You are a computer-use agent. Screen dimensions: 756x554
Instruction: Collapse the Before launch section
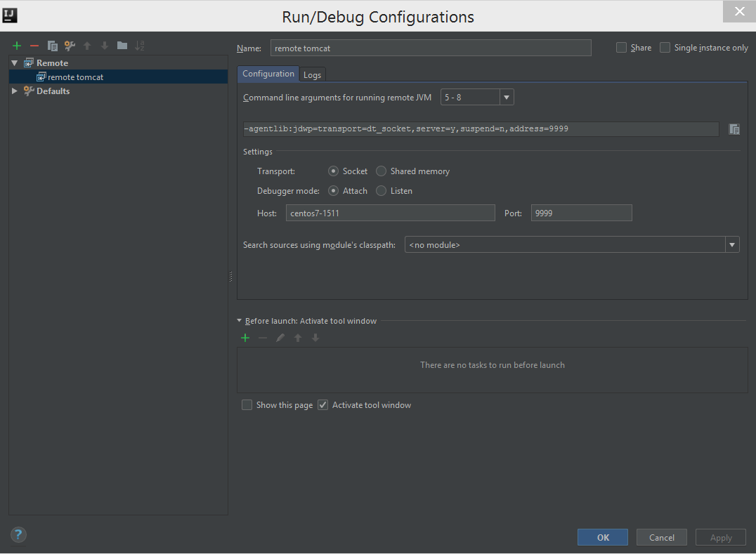239,320
